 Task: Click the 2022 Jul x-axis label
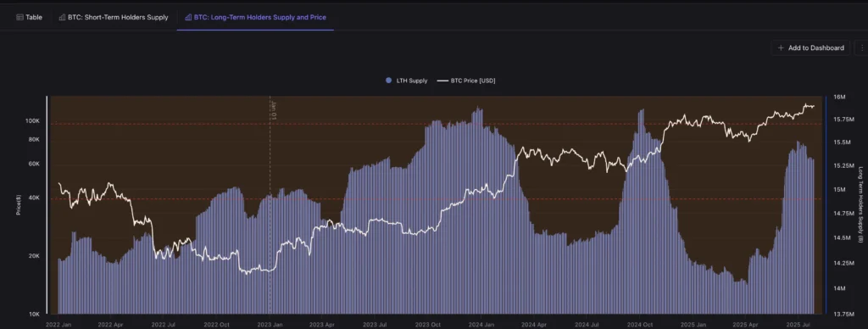coord(164,325)
